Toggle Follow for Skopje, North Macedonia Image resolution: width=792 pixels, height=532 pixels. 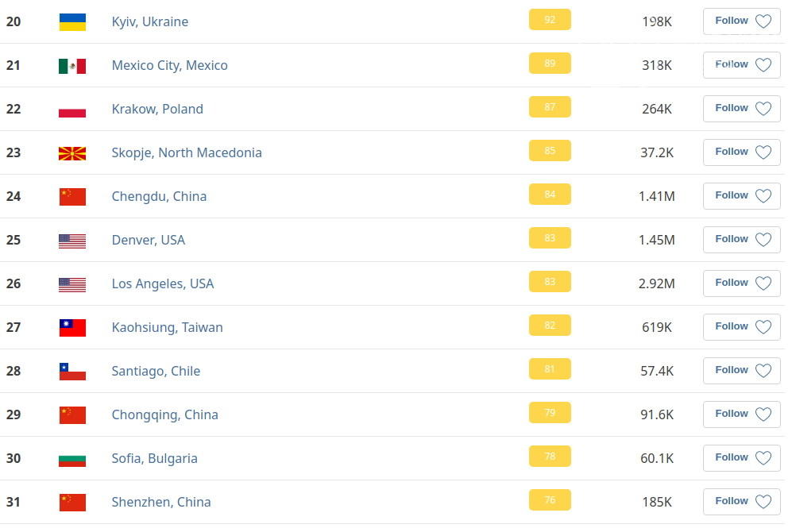741,152
